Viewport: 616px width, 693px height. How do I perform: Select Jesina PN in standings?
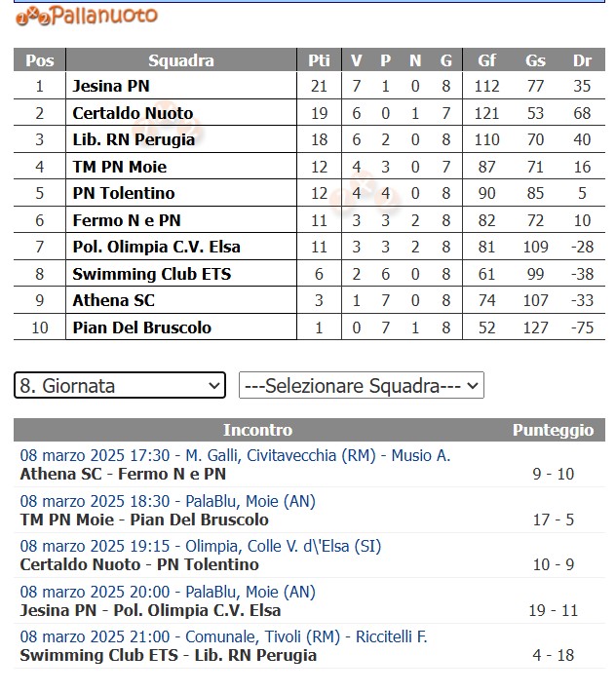pyautogui.click(x=110, y=86)
